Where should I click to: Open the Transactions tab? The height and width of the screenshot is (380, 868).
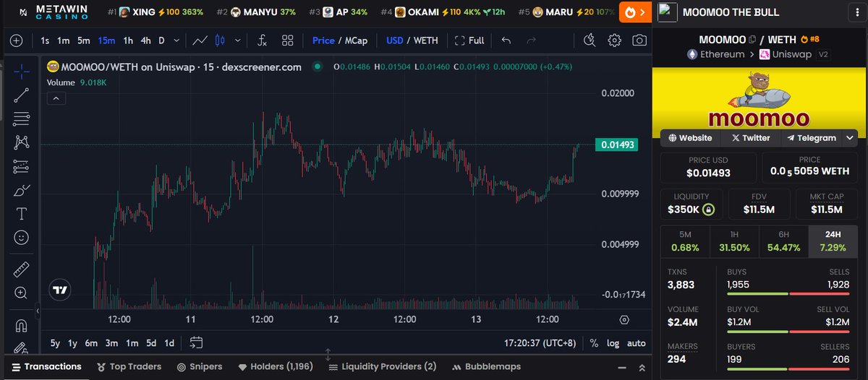point(47,366)
